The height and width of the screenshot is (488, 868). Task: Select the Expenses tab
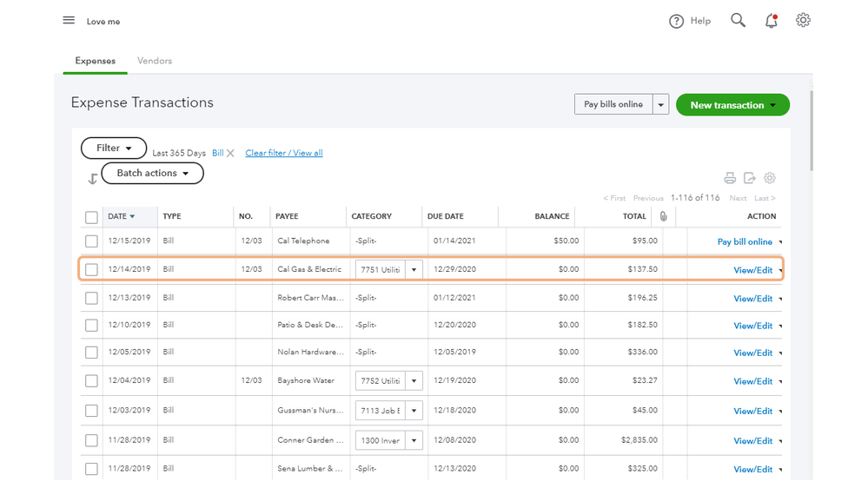click(96, 61)
